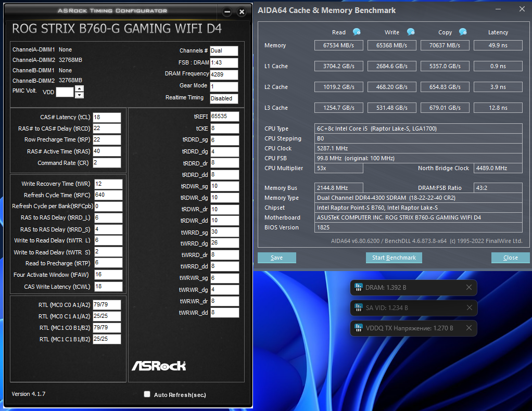This screenshot has width=532, height=411.
Task: Dismiss the SA VID 1.234 B notification
Action: [x=469, y=307]
